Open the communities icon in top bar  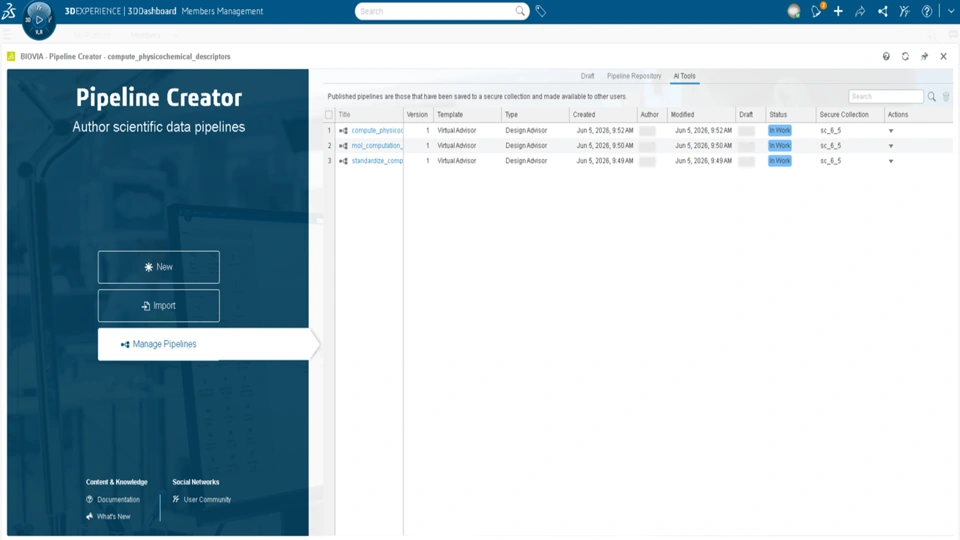pyautogui.click(x=904, y=11)
